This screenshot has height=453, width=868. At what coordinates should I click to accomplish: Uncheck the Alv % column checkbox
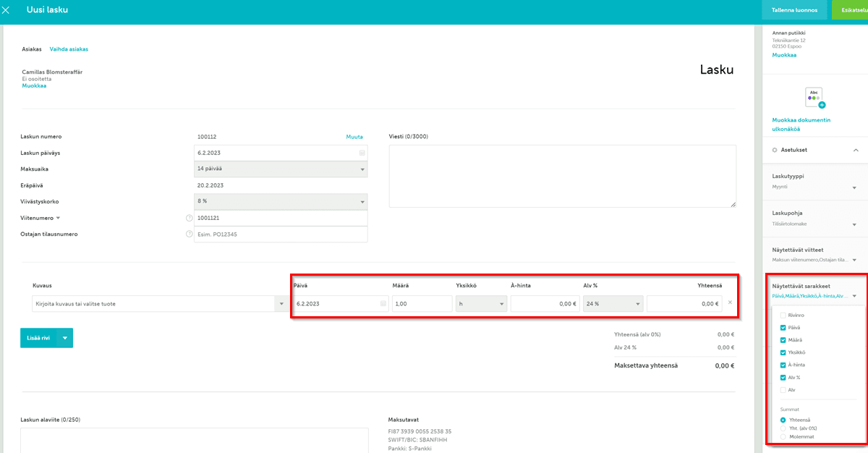[x=783, y=378]
